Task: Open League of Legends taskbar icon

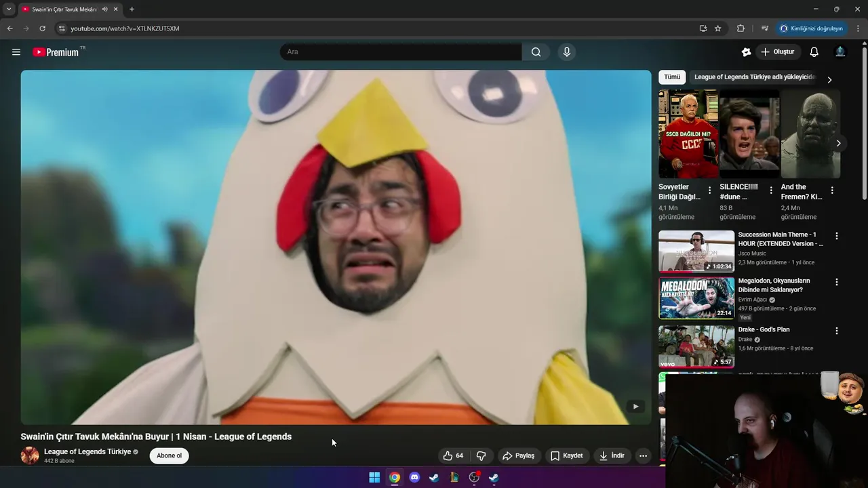Action: (454, 477)
